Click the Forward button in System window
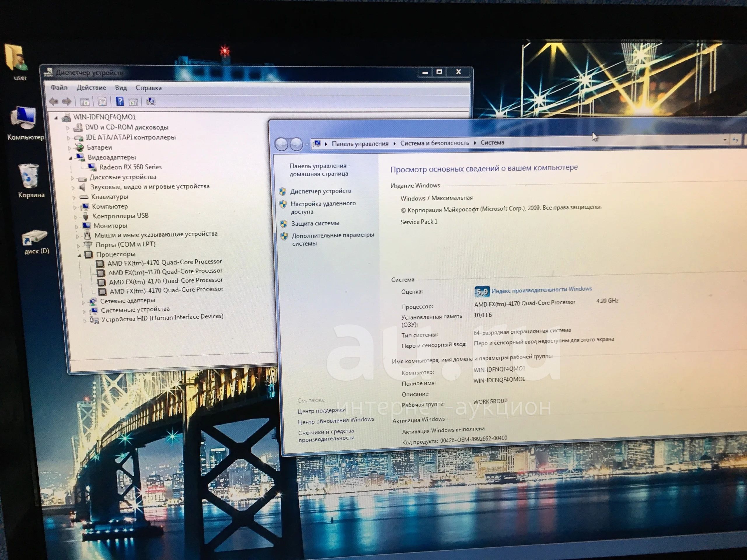 296,144
